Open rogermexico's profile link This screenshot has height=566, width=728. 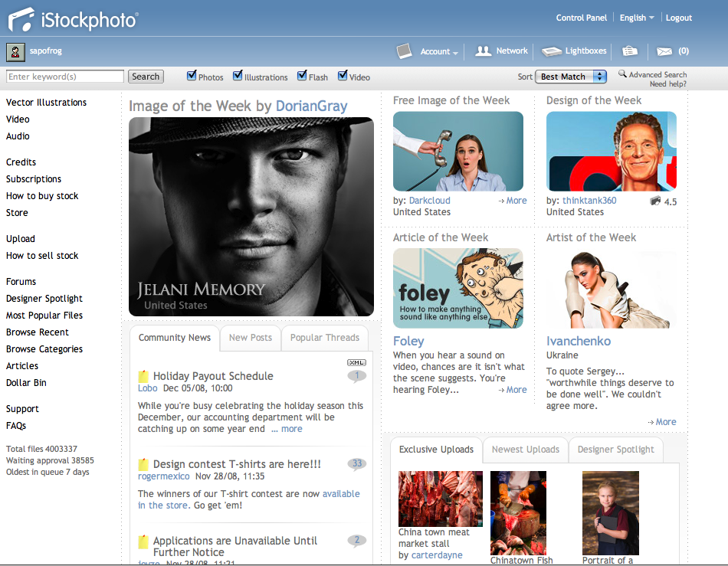pos(164,476)
